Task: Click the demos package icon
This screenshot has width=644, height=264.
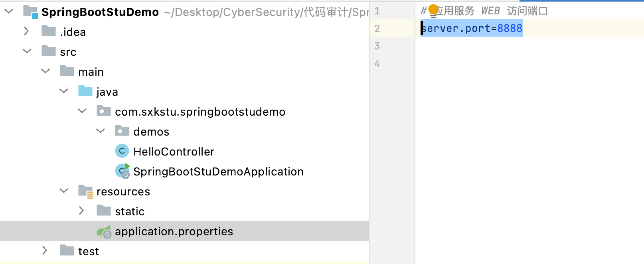Action: (x=122, y=131)
